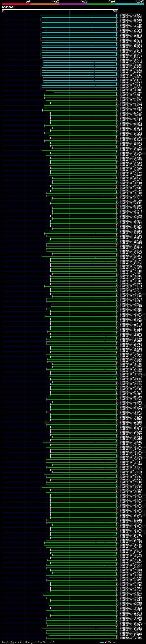Open hit UniRef100_O22575
The height and width of the screenshot is (644, 146).
point(131,35)
